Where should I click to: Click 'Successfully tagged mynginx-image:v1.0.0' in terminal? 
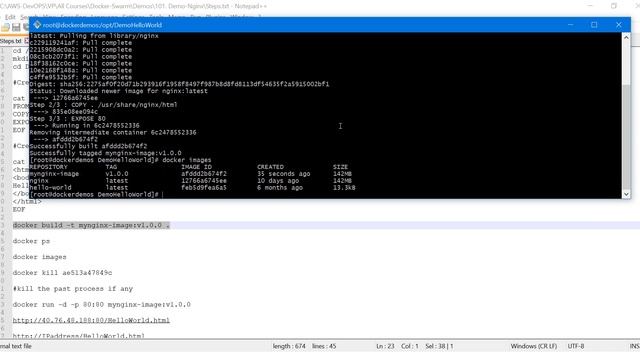[105, 153]
